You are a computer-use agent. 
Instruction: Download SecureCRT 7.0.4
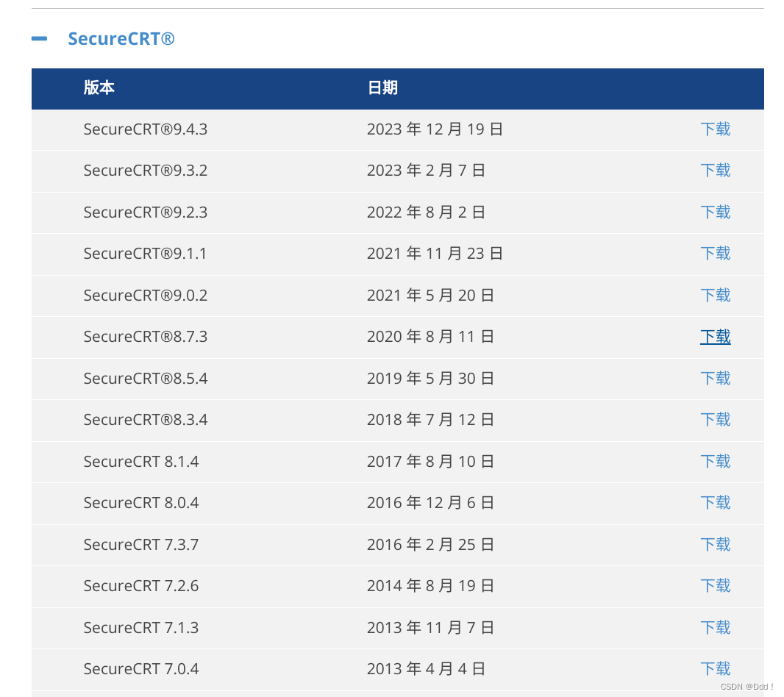coord(715,668)
